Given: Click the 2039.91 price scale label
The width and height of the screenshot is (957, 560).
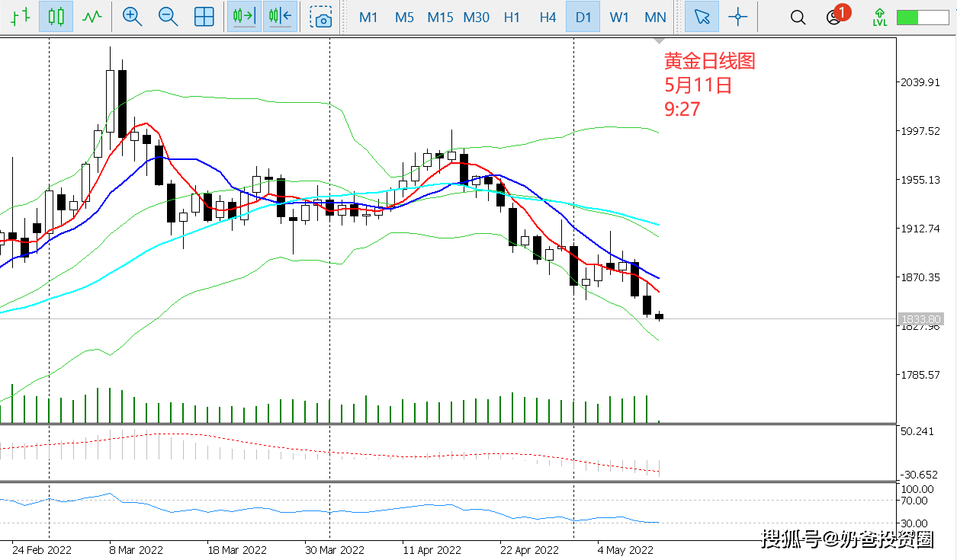Looking at the screenshot, I should tap(920, 82).
